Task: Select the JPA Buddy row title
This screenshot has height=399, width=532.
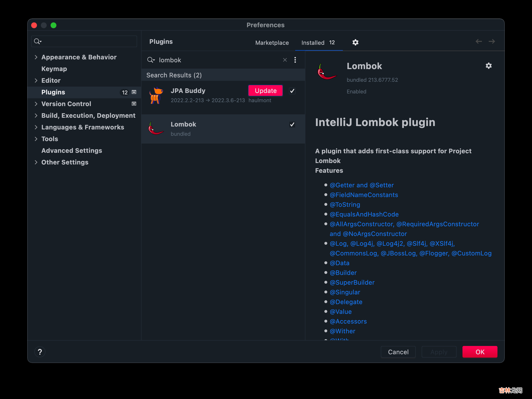Action: point(188,91)
